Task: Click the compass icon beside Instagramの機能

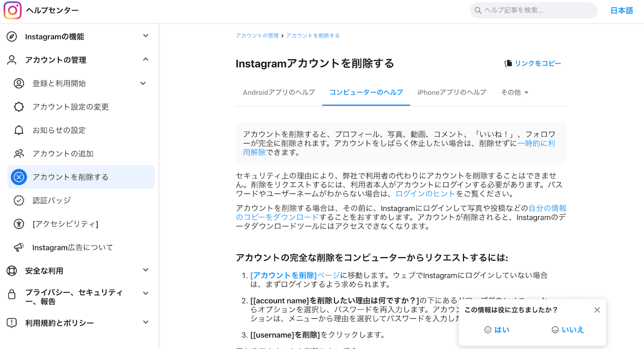Action: 12,37
